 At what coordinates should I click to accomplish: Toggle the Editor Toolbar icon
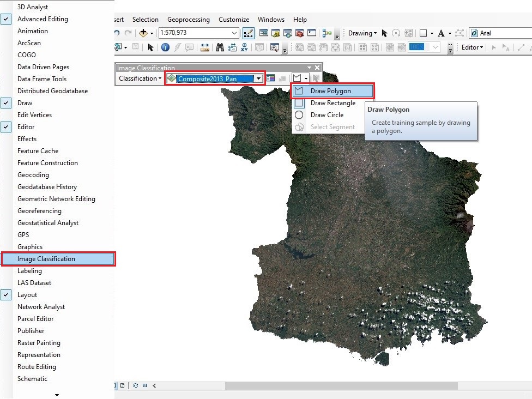249,33
